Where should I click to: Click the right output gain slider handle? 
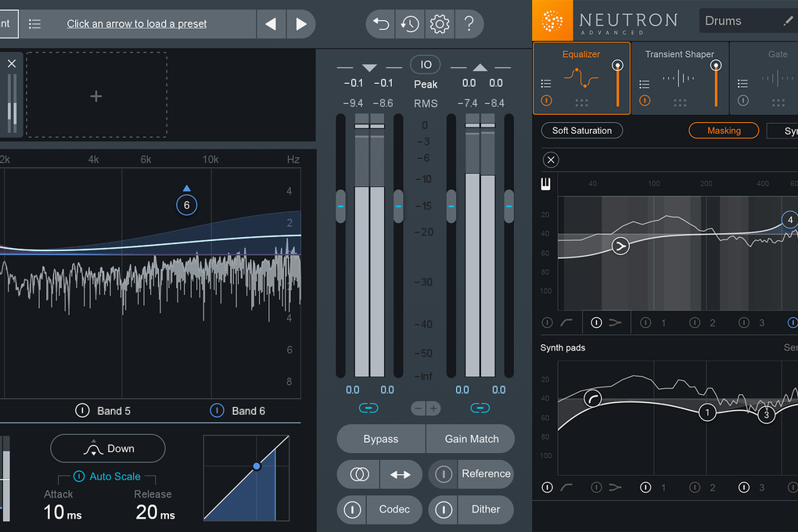tap(509, 207)
